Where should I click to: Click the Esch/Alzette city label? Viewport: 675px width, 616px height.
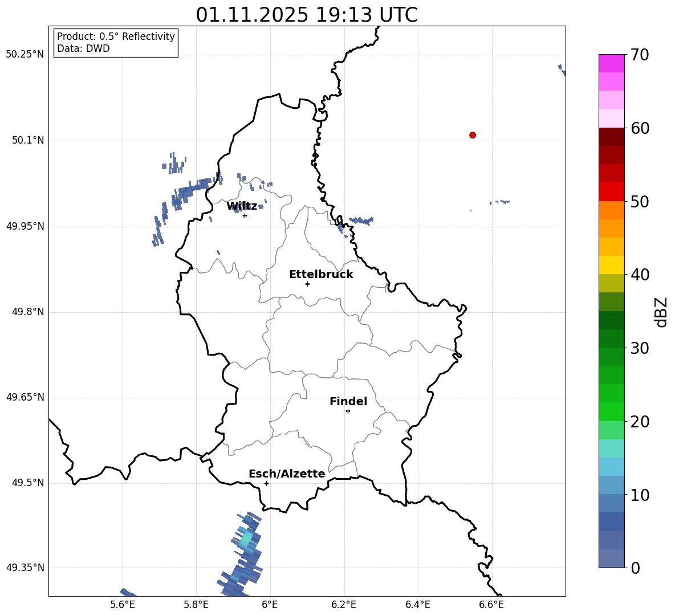(x=287, y=474)
